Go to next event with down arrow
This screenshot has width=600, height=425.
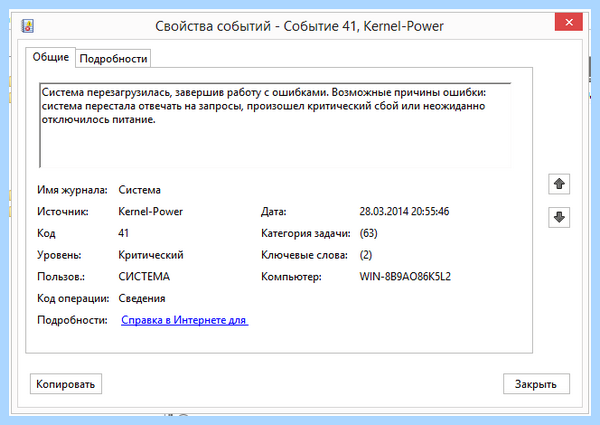point(559,217)
